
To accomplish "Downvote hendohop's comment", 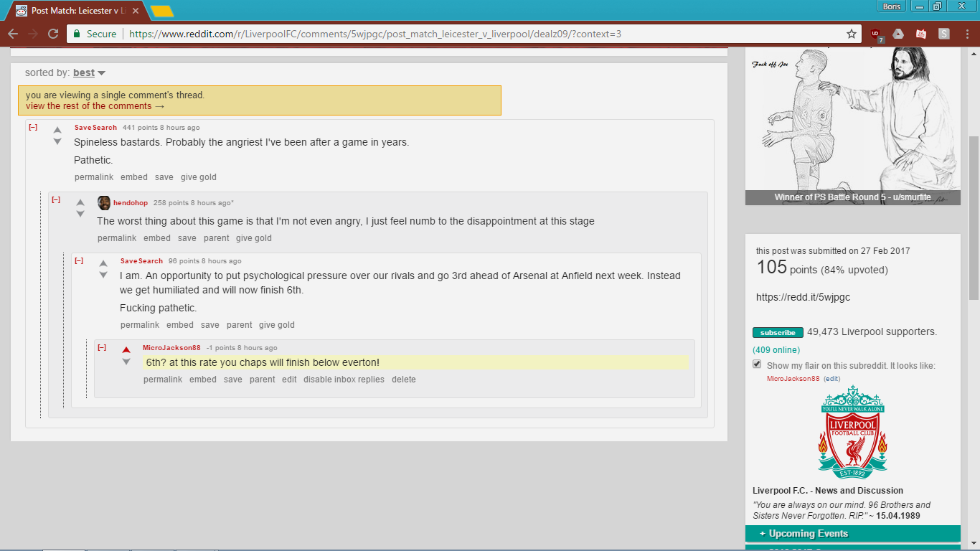I will 80,214.
